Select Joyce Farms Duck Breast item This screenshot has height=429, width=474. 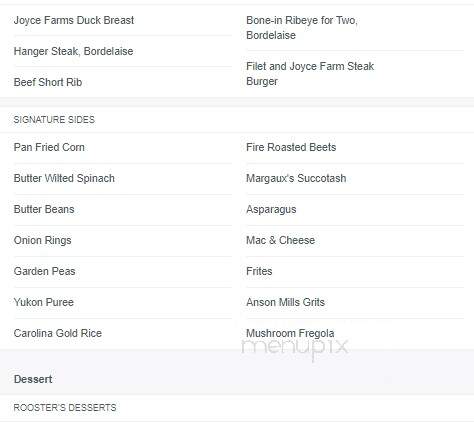(x=74, y=20)
